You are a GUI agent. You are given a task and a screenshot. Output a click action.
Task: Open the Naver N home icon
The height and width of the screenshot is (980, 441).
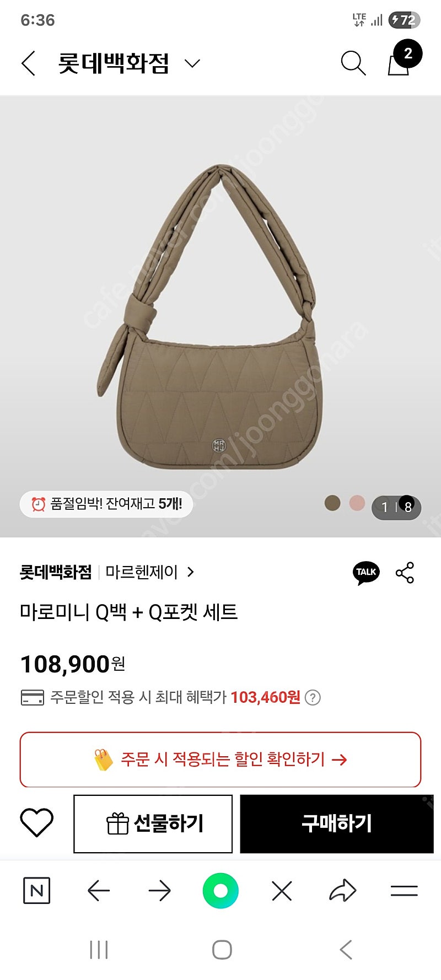pyautogui.click(x=37, y=890)
